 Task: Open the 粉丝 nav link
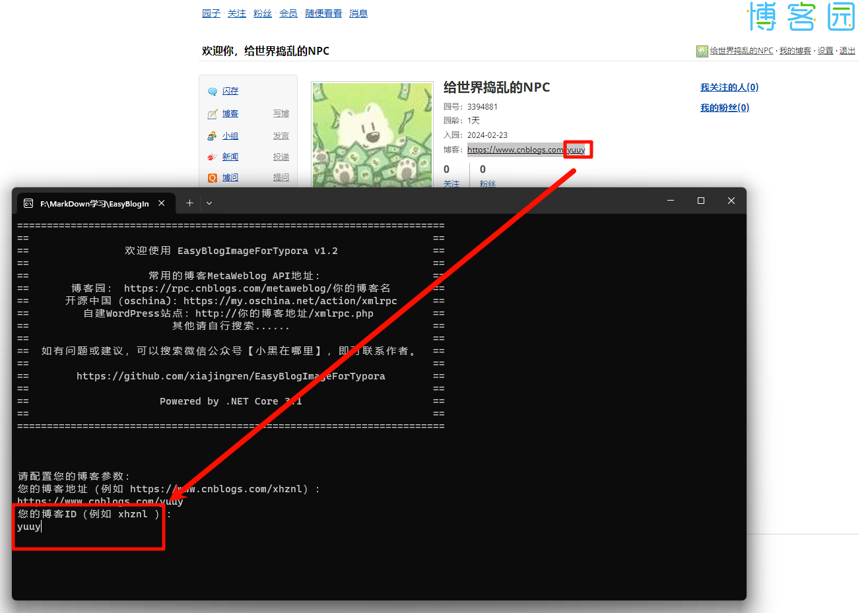(263, 13)
